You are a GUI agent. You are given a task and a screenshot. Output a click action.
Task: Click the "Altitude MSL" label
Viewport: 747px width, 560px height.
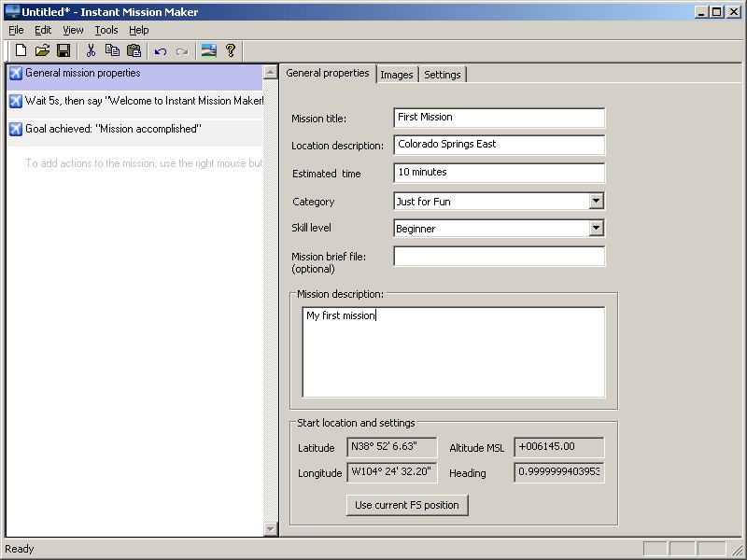tap(476, 448)
